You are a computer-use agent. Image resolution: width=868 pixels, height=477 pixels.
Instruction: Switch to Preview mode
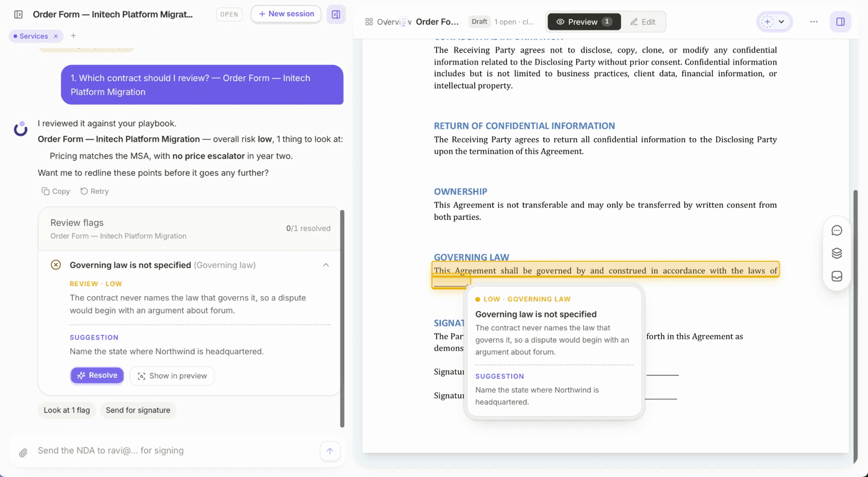click(x=584, y=22)
